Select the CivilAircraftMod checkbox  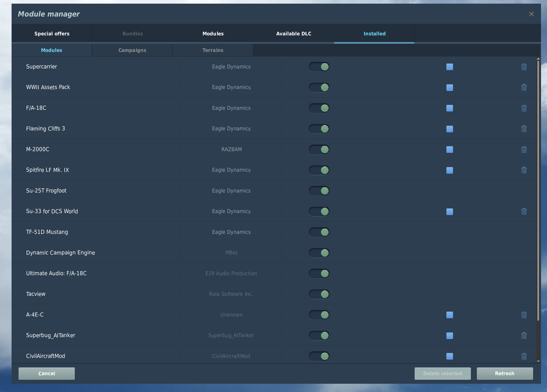pos(450,356)
